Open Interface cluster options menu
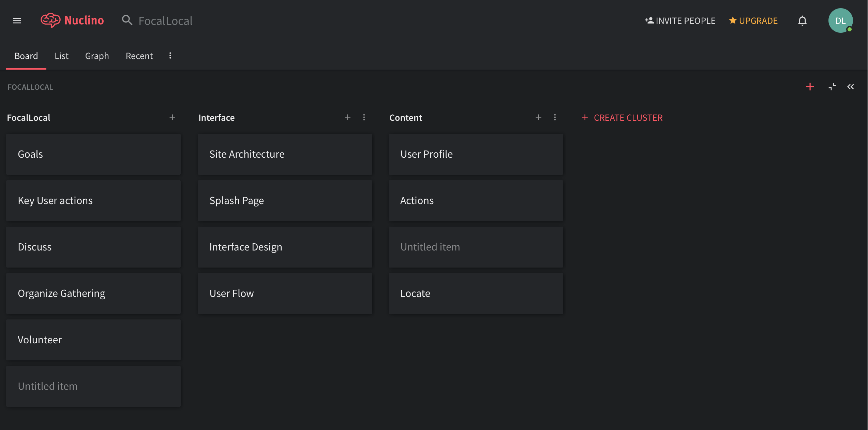 tap(364, 117)
